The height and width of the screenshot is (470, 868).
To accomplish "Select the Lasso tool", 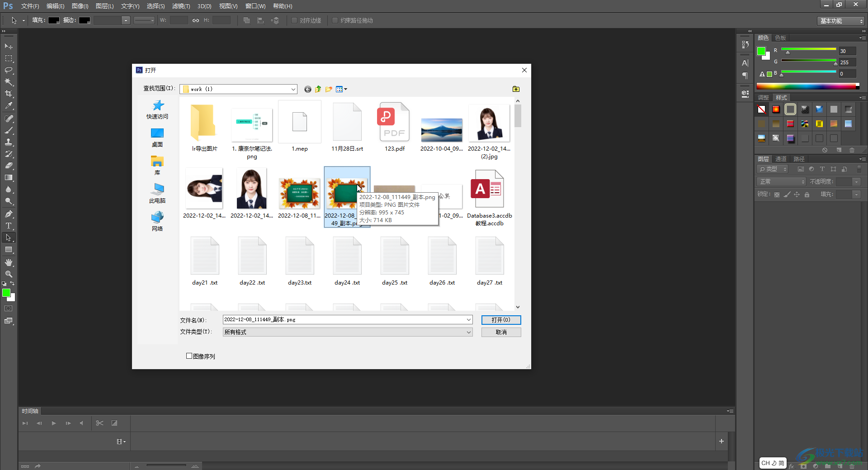I will pyautogui.click(x=9, y=70).
